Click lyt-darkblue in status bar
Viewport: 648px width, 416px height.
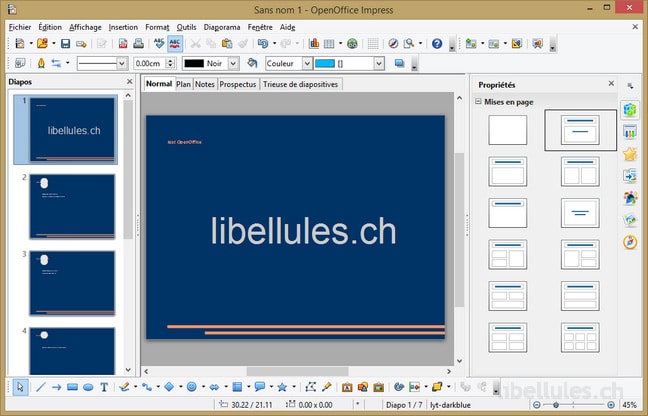tap(450, 405)
